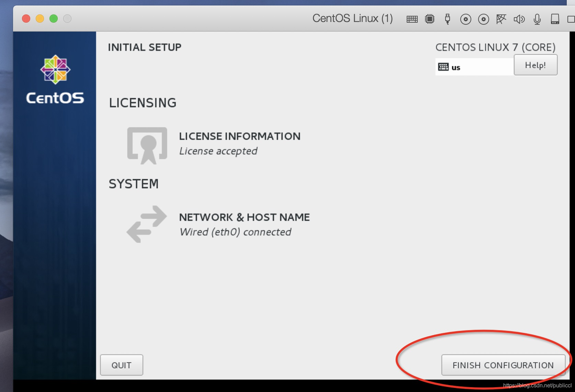Minimize the window with the yellow button
This screenshot has height=392, width=575.
[x=40, y=19]
